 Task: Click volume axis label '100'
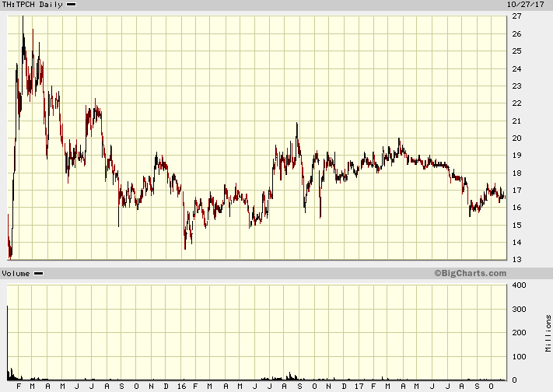tap(519, 356)
